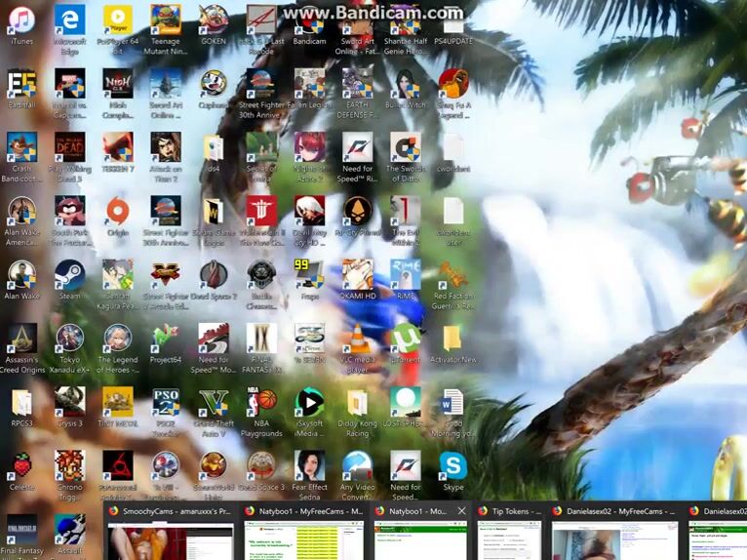Open the iTunes desktop shortcut

tap(21, 20)
